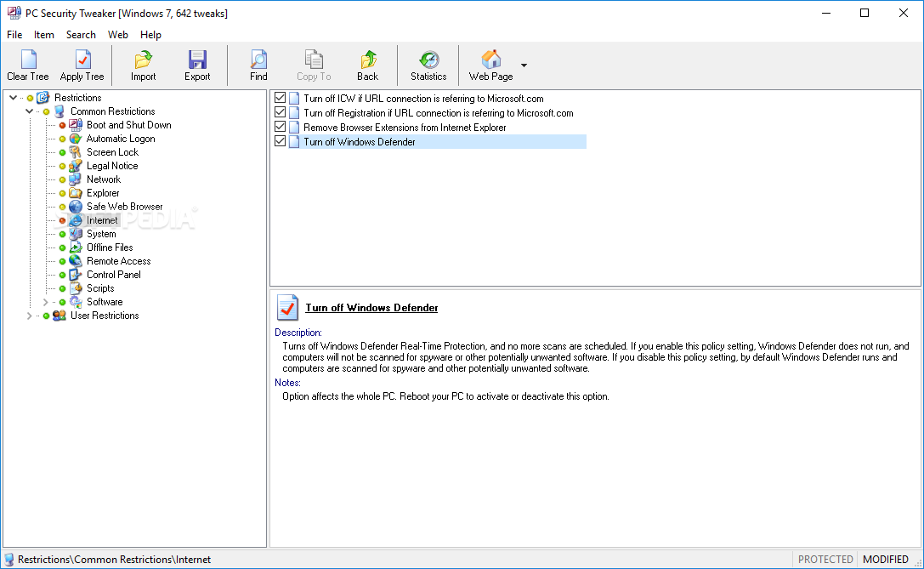The image size is (924, 569).
Task: Select the System tree icon
Action: pyautogui.click(x=76, y=234)
